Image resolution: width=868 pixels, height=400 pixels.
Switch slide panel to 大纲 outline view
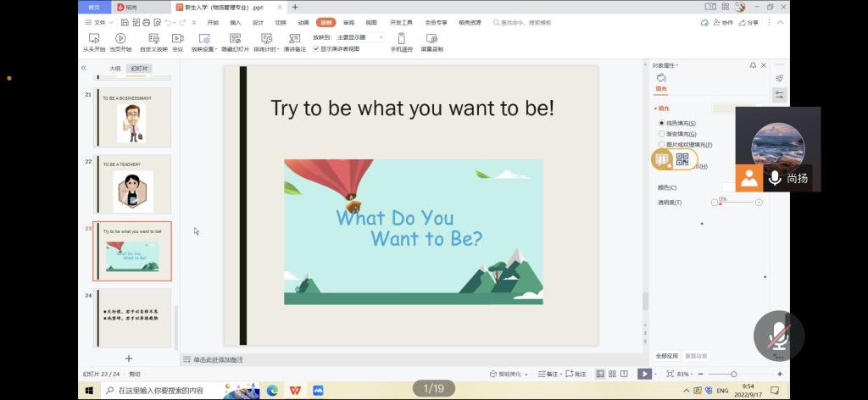tap(114, 69)
